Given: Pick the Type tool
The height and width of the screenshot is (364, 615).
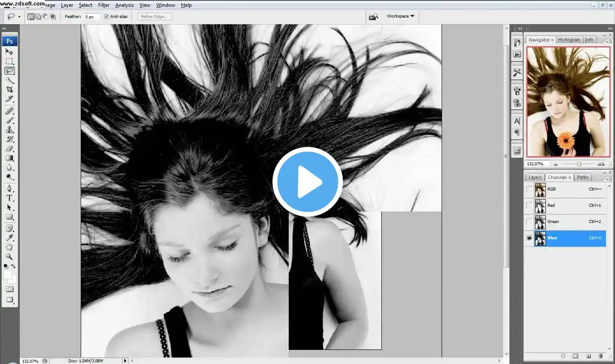Looking at the screenshot, I should tap(10, 198).
